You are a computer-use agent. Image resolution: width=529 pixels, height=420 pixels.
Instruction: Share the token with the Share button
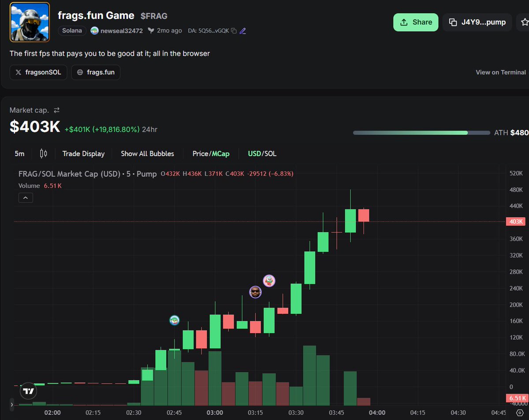pos(416,22)
